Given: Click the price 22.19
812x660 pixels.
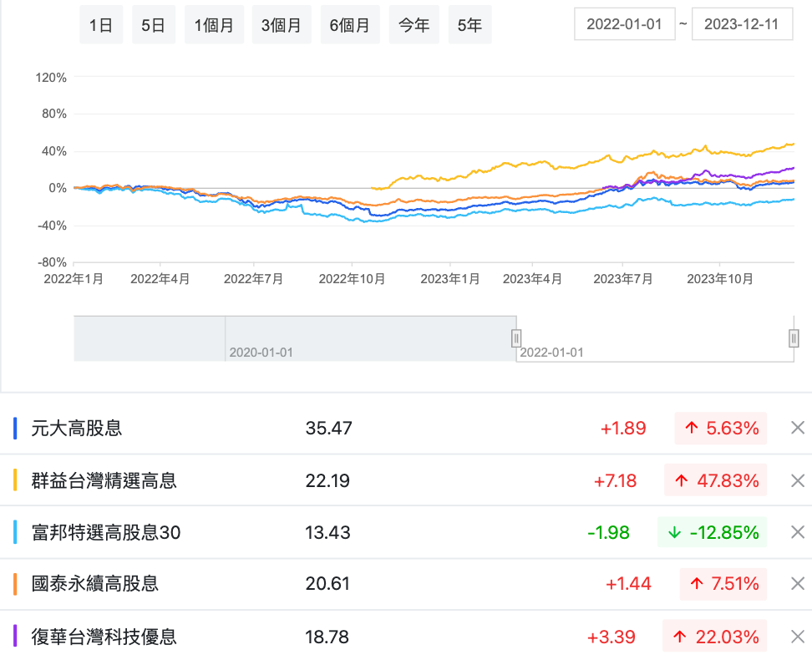Looking at the screenshot, I should (327, 480).
